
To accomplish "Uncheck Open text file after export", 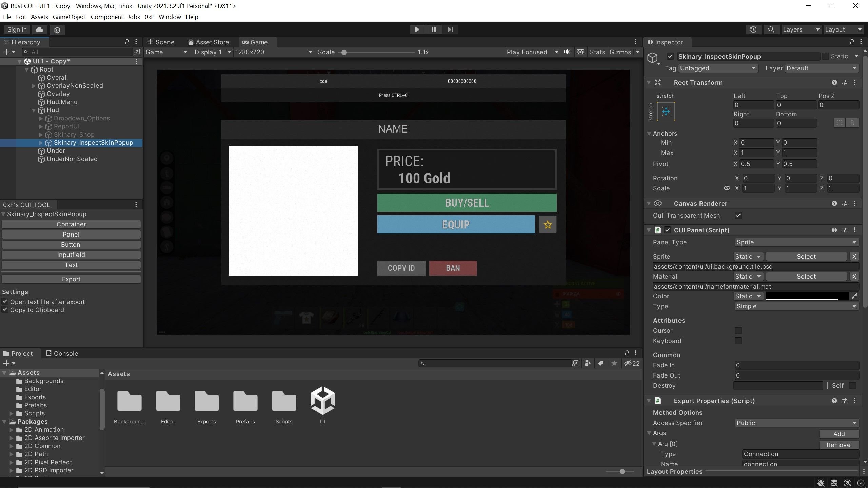I will click(5, 301).
